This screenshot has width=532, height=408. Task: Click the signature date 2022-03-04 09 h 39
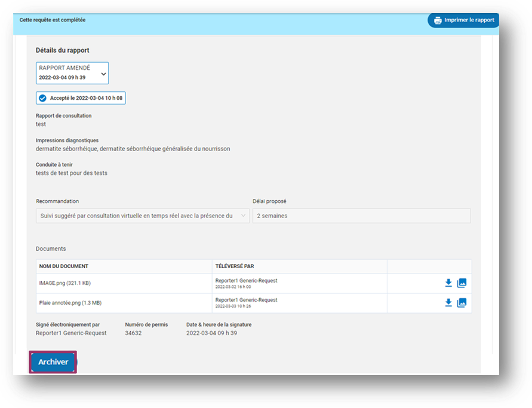click(212, 333)
